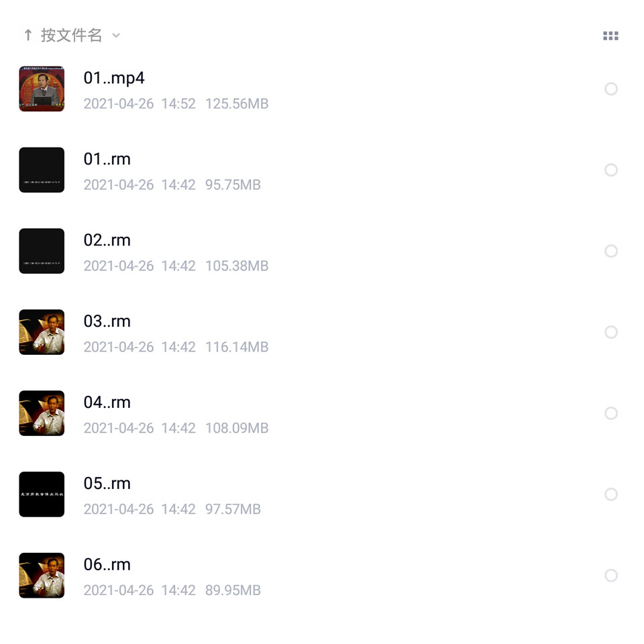Screen dimensions: 644x644
Task: Toggle ascending sort arrow icon
Action: click(x=28, y=36)
